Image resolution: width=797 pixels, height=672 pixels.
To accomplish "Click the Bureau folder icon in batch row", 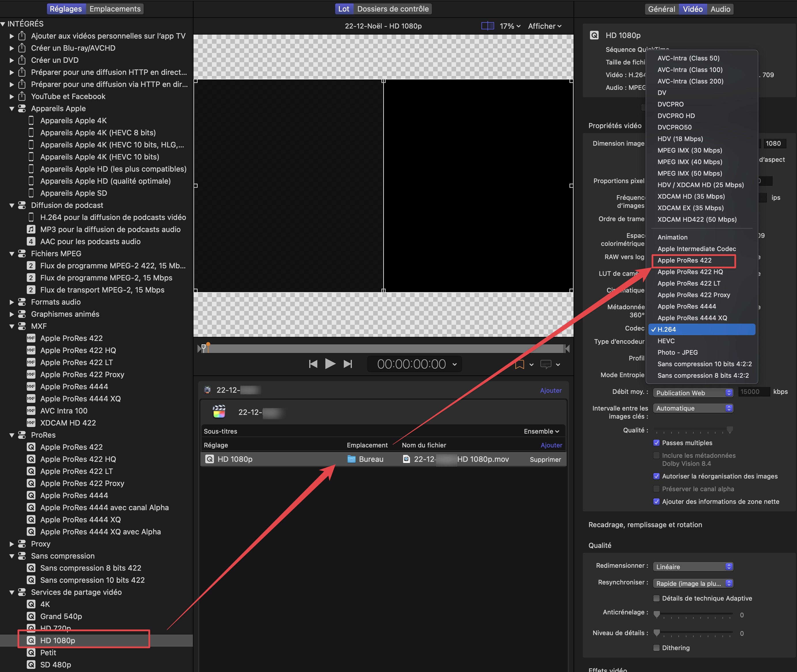I will point(351,459).
